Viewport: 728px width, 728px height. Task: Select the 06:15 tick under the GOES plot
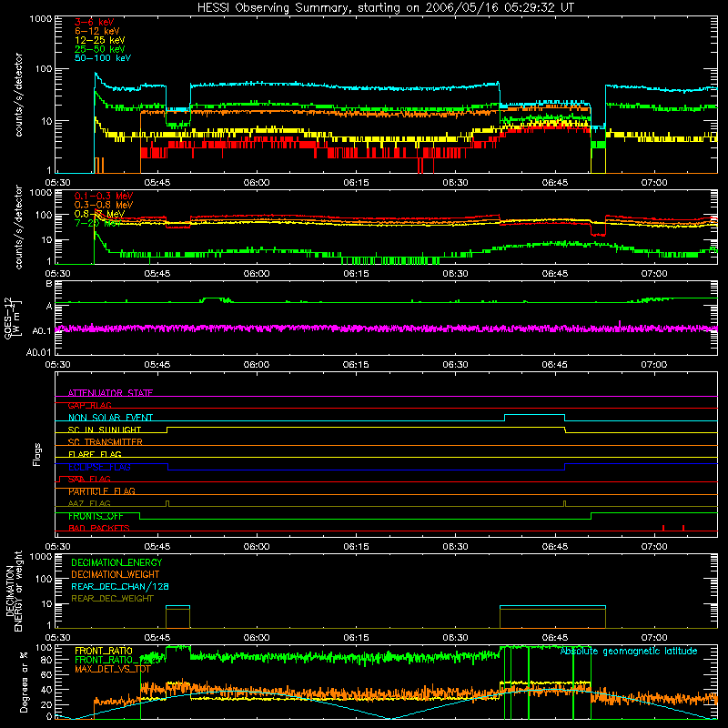356,365
